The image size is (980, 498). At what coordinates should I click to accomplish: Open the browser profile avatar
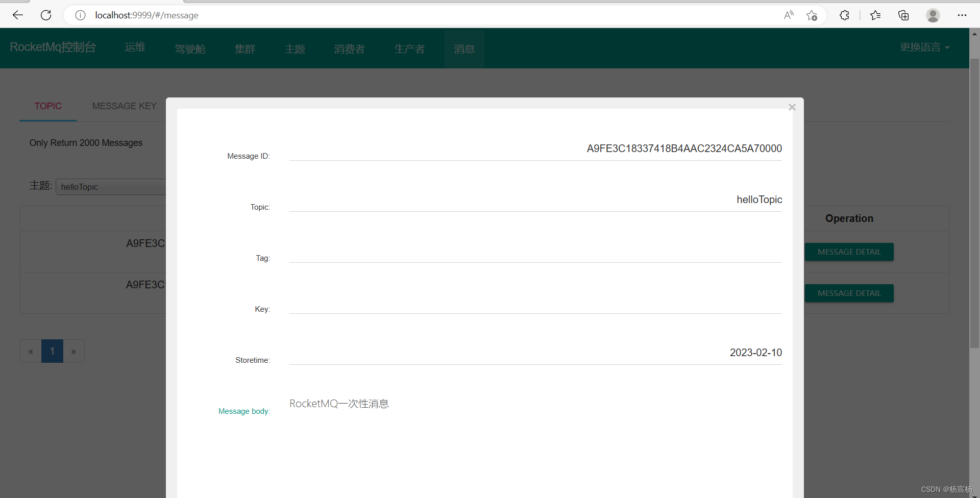click(933, 15)
